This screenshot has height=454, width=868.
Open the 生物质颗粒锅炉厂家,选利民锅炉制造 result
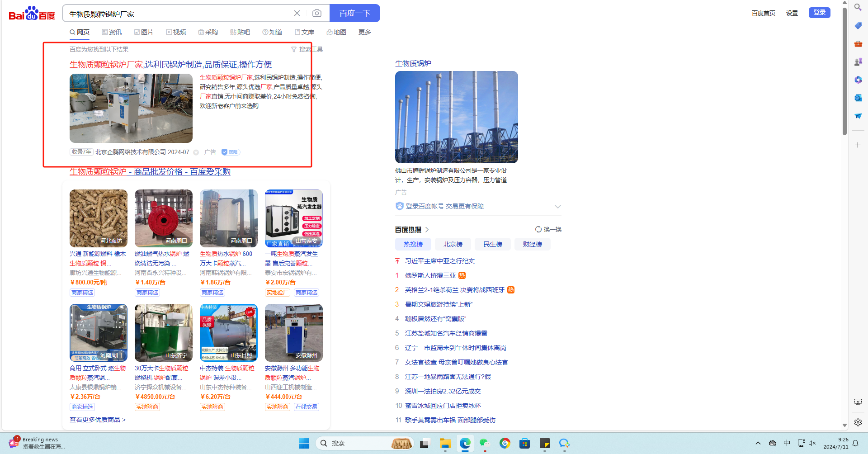click(x=171, y=65)
